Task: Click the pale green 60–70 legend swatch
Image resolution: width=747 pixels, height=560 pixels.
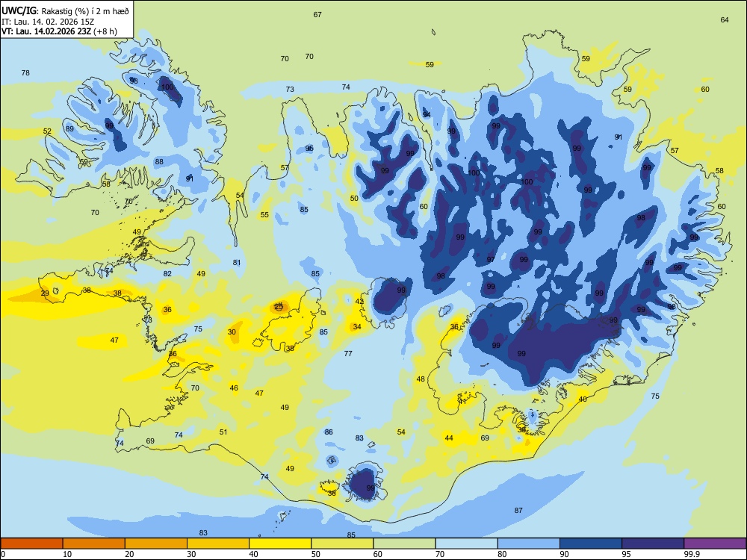Action: pos(404,544)
